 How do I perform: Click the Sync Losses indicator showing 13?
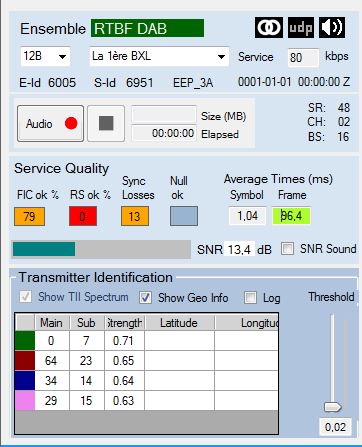point(135,216)
